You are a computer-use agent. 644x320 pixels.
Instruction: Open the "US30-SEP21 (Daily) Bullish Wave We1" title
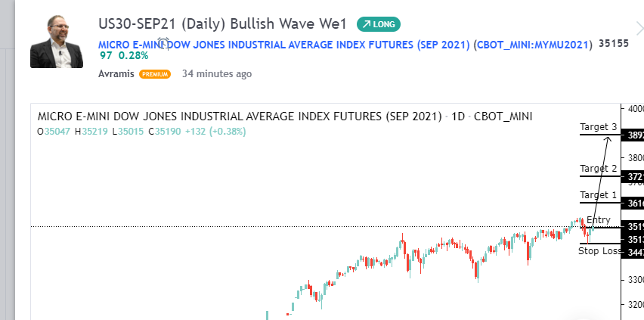click(x=222, y=24)
